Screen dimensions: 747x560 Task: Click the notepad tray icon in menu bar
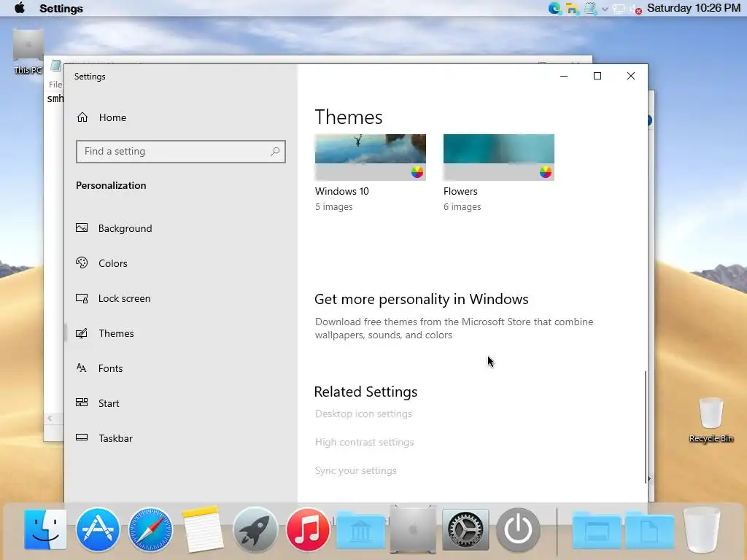[590, 8]
